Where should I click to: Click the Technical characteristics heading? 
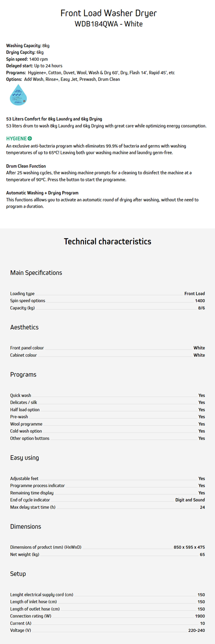[x=107, y=241]
